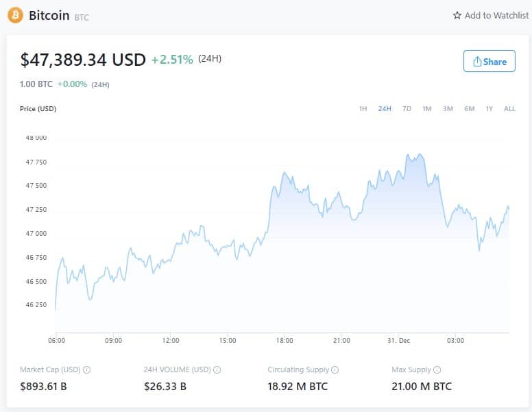Click the BTC ticker label
Screen dimensions: 532x412
(82, 17)
